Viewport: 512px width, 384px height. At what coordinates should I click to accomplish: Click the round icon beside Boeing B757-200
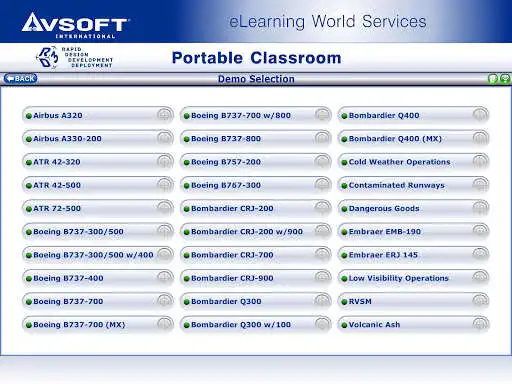323,161
